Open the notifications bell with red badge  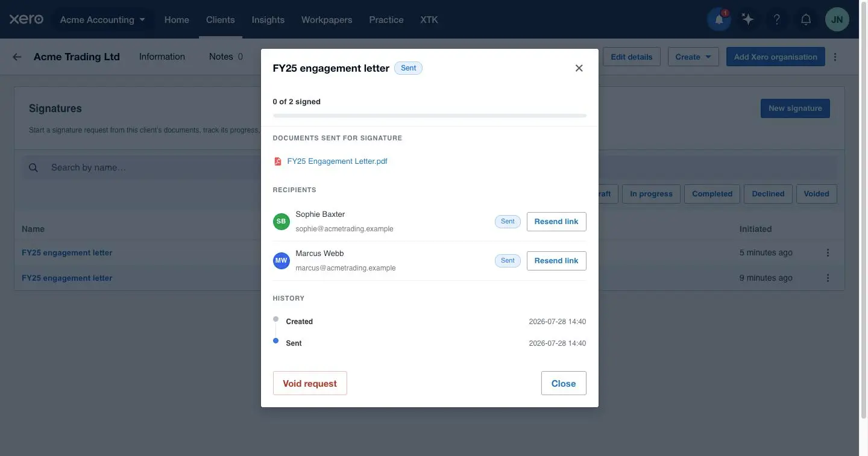point(719,19)
